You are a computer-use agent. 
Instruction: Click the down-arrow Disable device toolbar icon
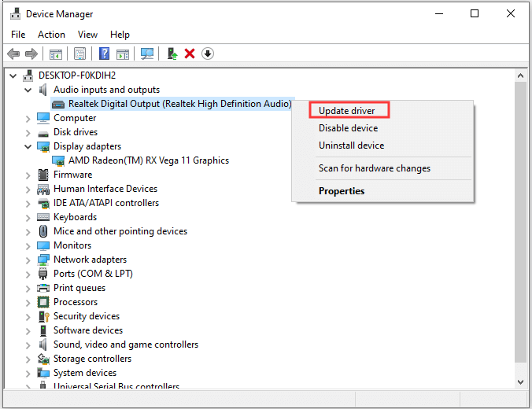pyautogui.click(x=208, y=53)
